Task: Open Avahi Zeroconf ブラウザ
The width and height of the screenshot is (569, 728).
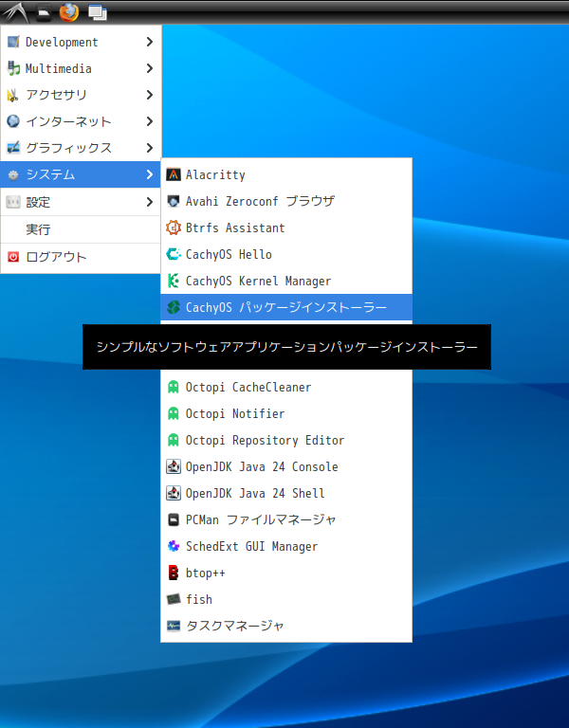Action: click(286, 201)
